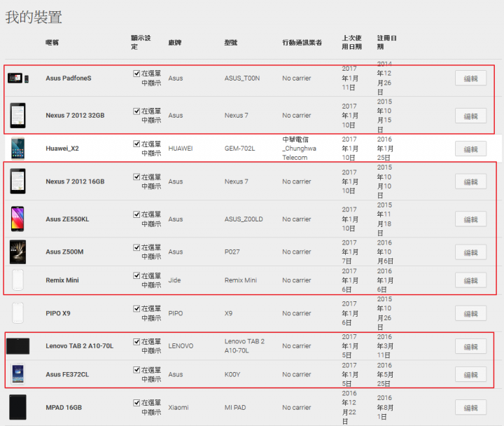Click the Asus Z500M tablet thumbnail
This screenshot has height=426, width=504.
[x=17, y=252]
